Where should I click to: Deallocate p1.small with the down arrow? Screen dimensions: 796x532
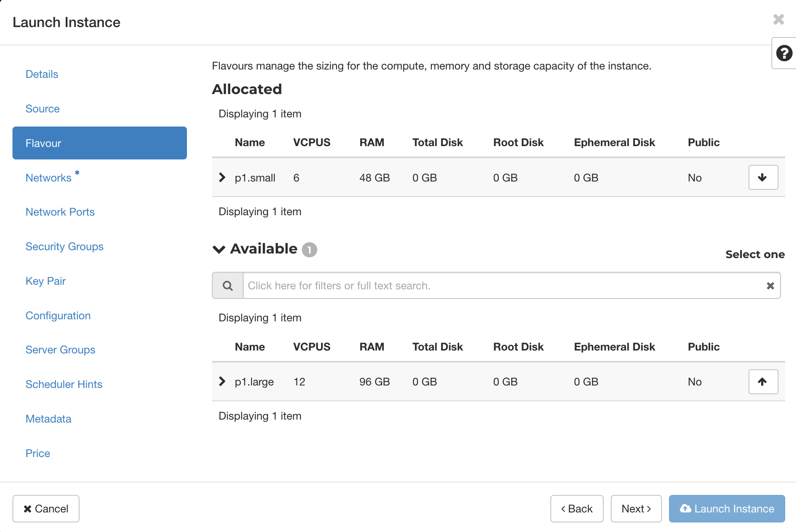tap(763, 177)
